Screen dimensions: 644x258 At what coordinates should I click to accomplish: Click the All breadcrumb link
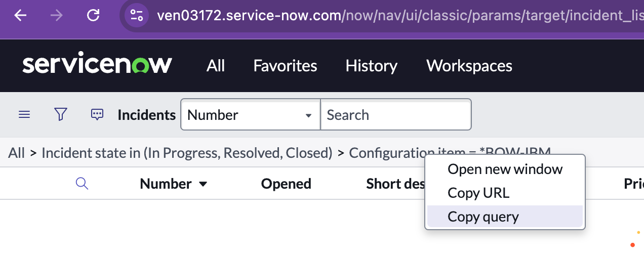pos(16,152)
